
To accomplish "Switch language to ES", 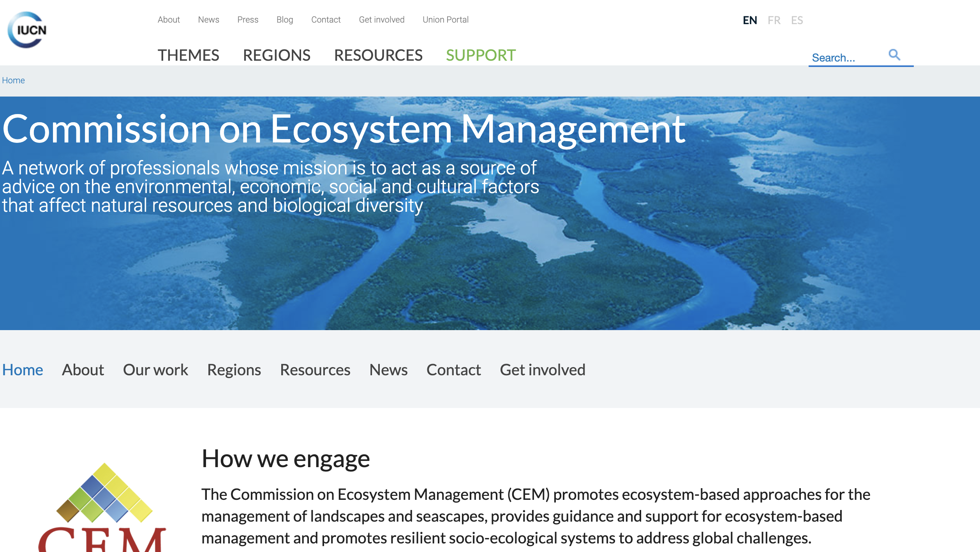I will coord(797,20).
